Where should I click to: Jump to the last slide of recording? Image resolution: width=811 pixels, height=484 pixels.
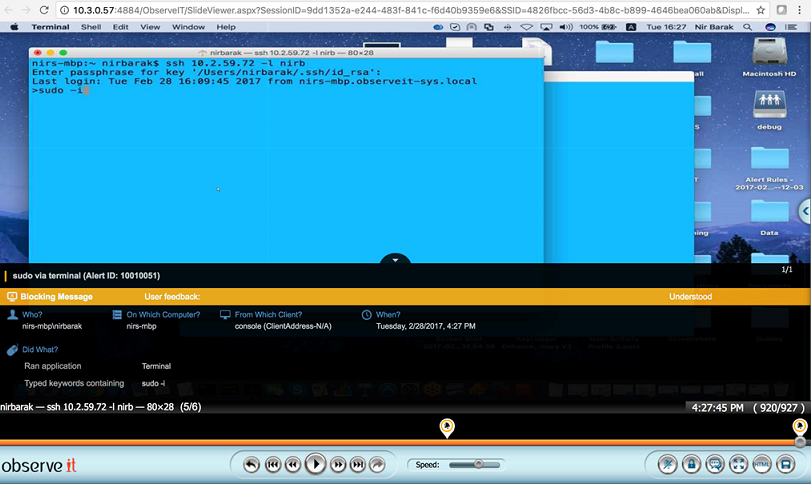click(358, 464)
